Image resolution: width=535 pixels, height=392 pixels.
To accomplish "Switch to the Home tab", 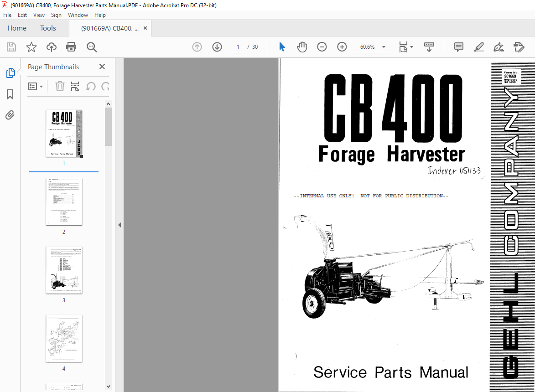I will pos(17,28).
